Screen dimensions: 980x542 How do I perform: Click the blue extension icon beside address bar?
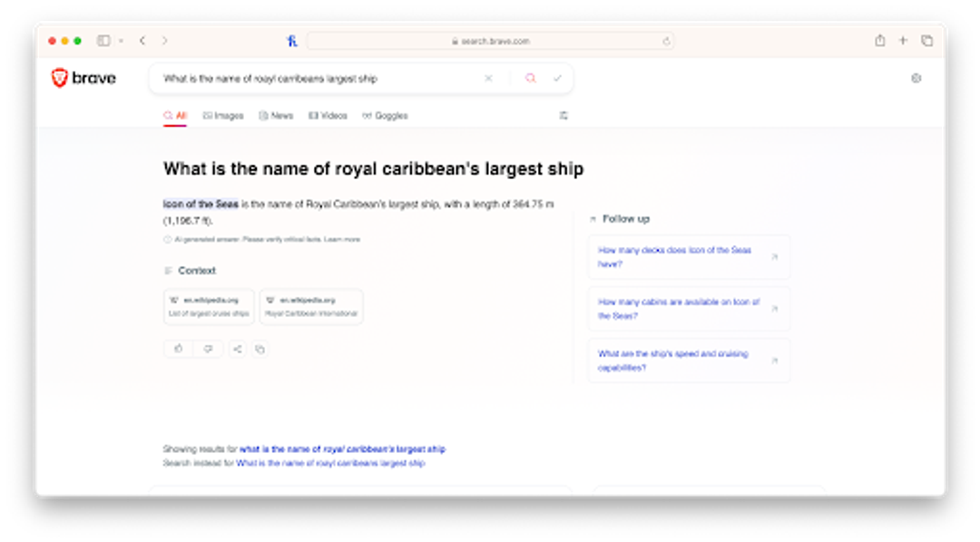click(x=292, y=41)
